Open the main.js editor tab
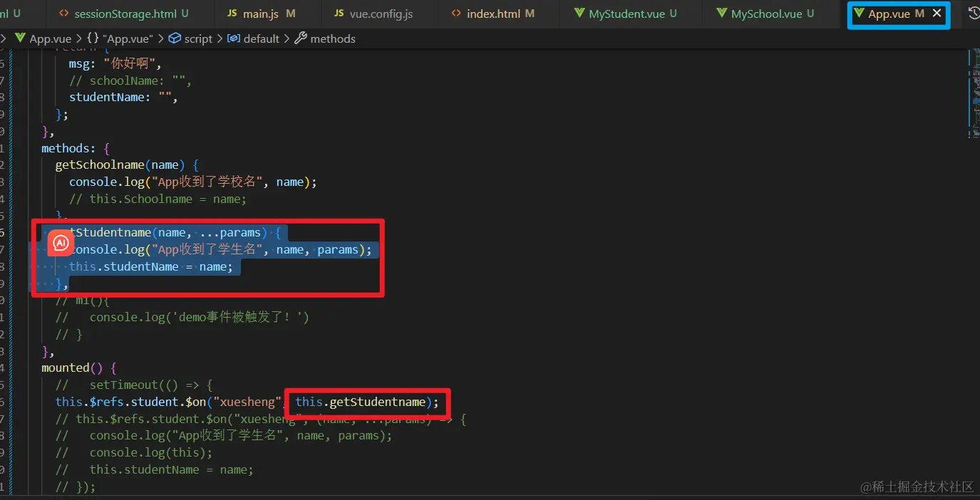Screen dimensions: 980x500 [261, 14]
